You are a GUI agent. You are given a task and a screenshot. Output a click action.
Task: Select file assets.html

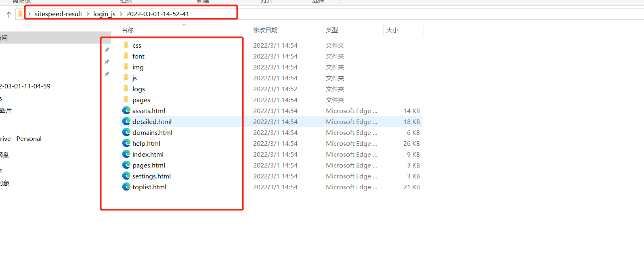(149, 111)
